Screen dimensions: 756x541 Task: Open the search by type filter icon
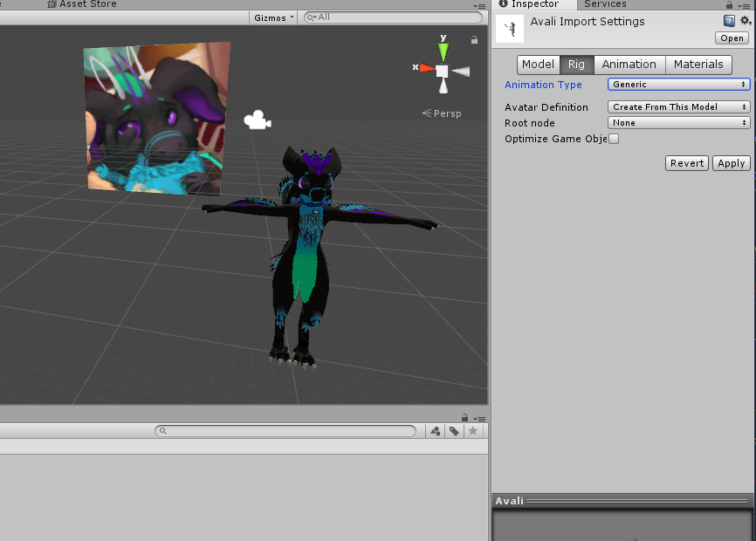436,431
